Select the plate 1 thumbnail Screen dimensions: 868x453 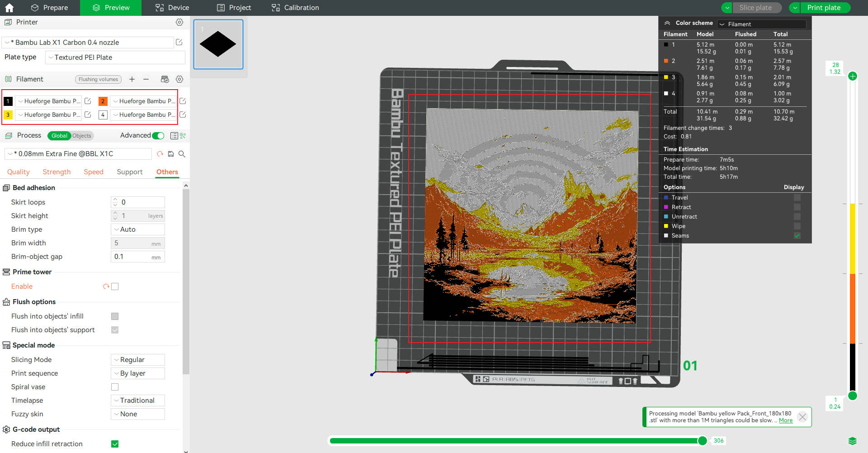pyautogui.click(x=218, y=44)
